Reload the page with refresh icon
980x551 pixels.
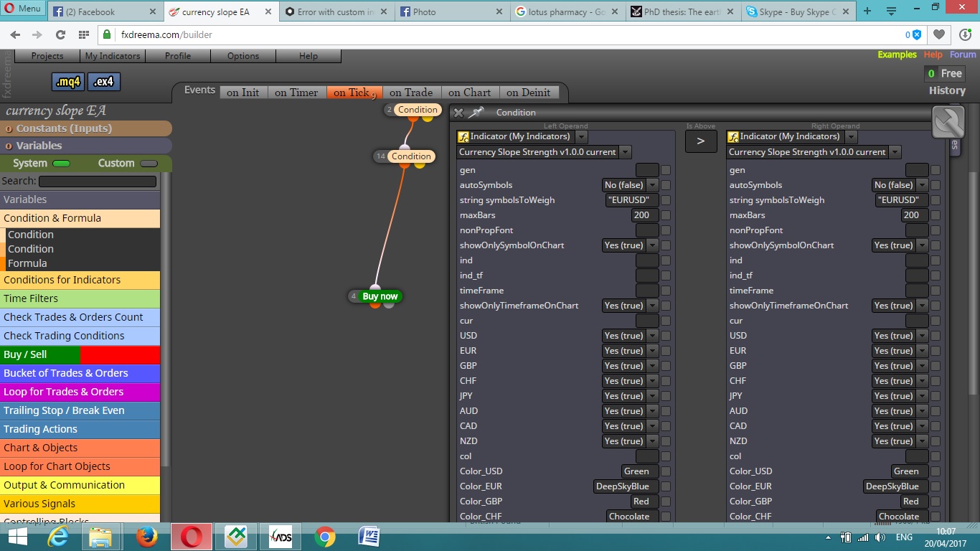(x=60, y=34)
